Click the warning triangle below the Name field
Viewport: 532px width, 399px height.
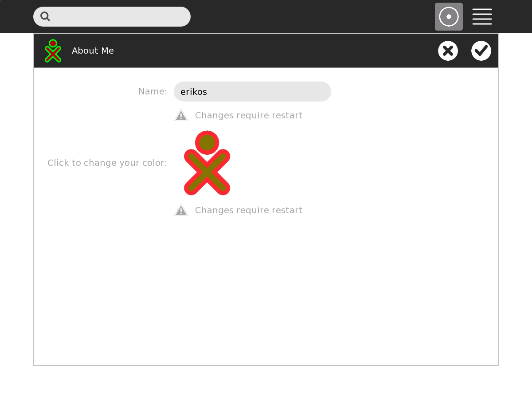coord(181,116)
